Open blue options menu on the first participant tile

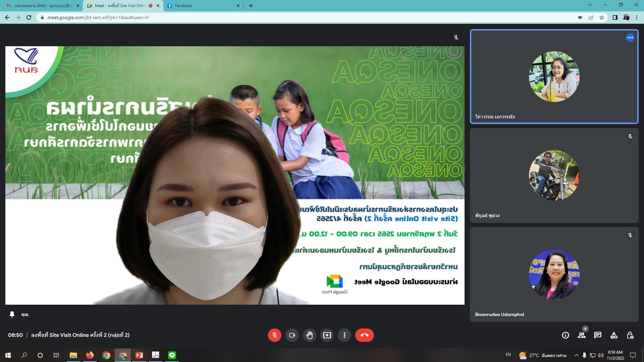pyautogui.click(x=630, y=38)
